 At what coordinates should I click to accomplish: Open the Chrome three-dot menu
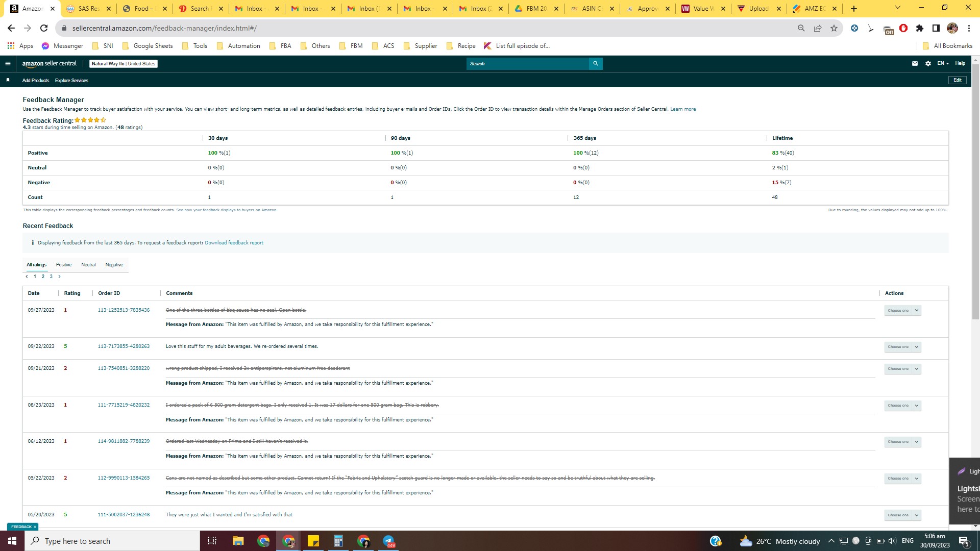coord(969,28)
